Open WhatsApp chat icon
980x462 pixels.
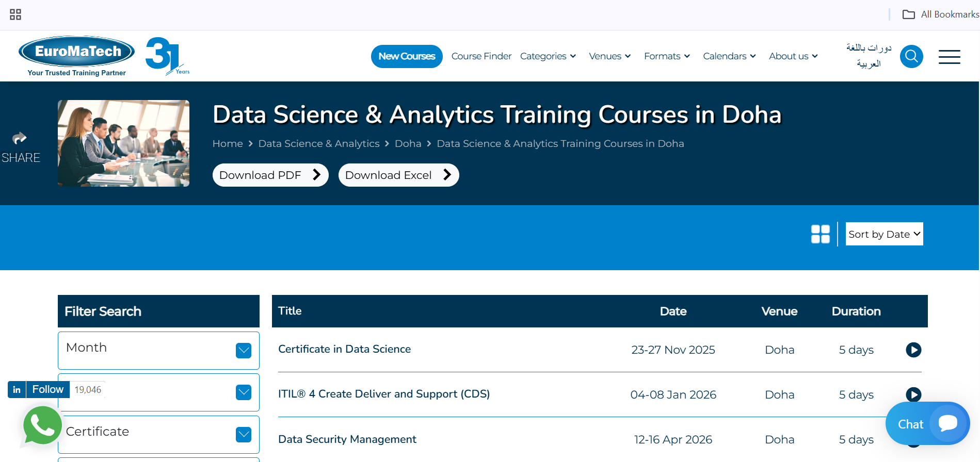click(42, 425)
